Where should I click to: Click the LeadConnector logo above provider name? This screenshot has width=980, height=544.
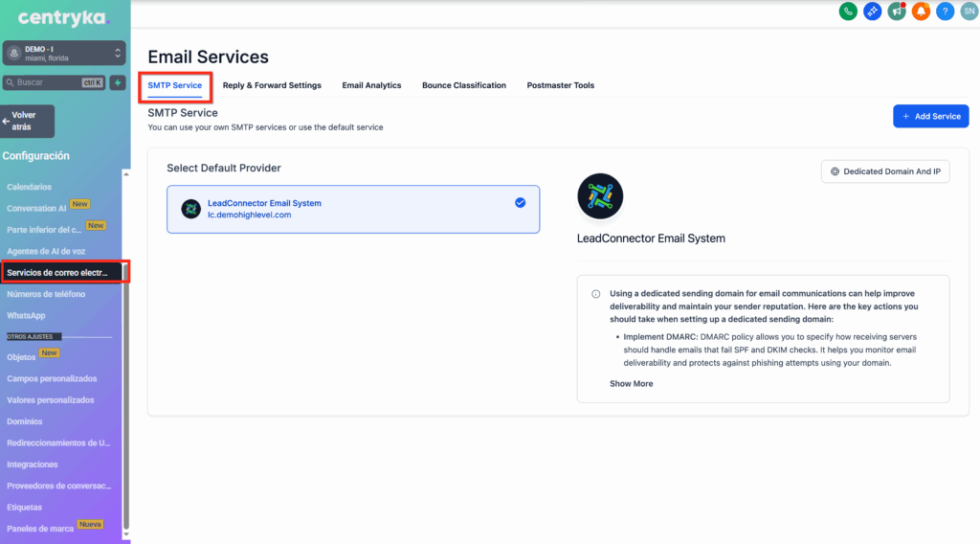pos(600,197)
